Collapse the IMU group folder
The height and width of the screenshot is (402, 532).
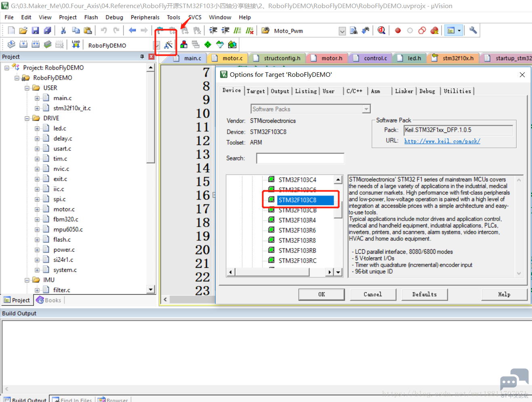(27, 280)
